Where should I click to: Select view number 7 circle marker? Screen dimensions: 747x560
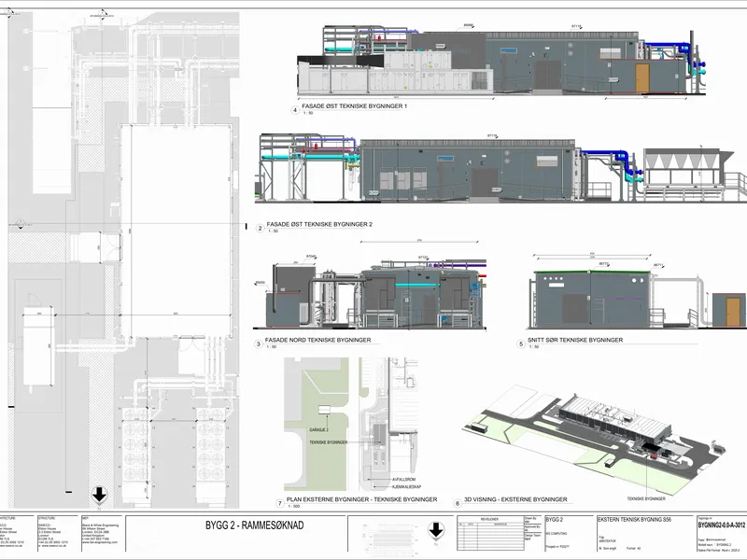click(x=280, y=503)
